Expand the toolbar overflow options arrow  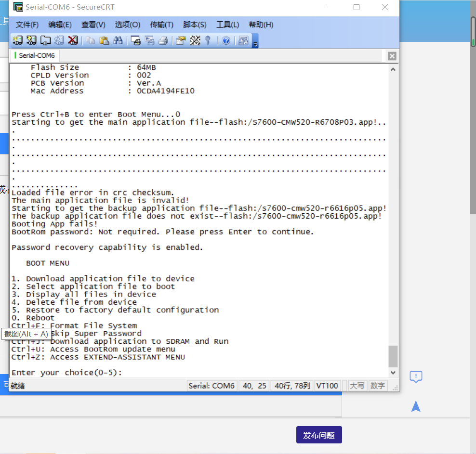[255, 41]
